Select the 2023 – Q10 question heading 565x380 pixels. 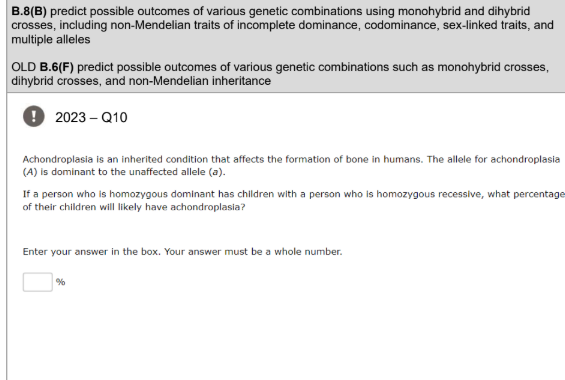(91, 117)
